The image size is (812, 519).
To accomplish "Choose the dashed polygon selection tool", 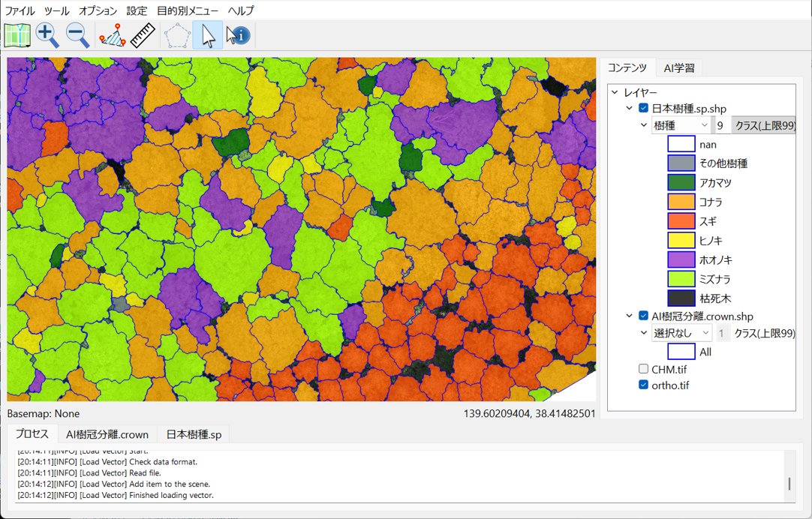I will click(x=177, y=35).
